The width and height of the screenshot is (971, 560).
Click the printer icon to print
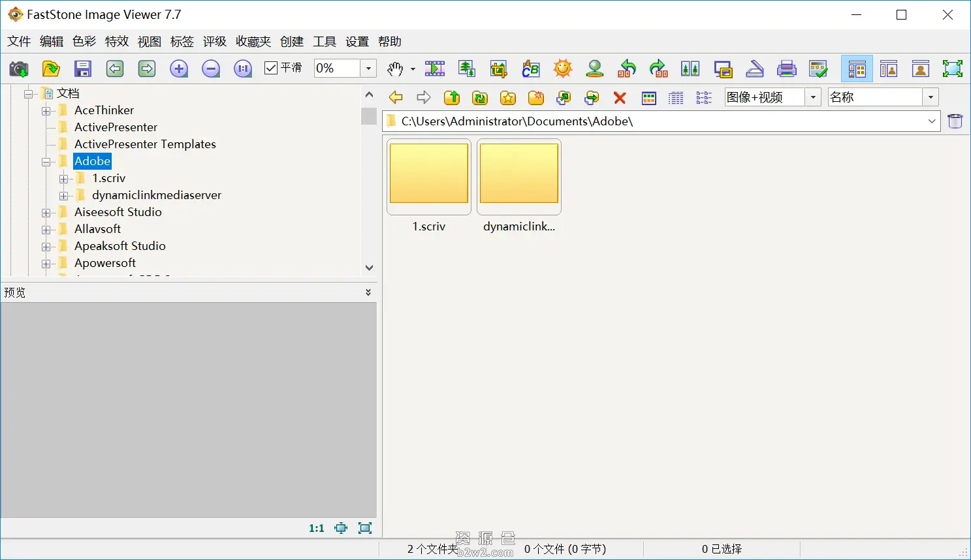pyautogui.click(x=787, y=69)
